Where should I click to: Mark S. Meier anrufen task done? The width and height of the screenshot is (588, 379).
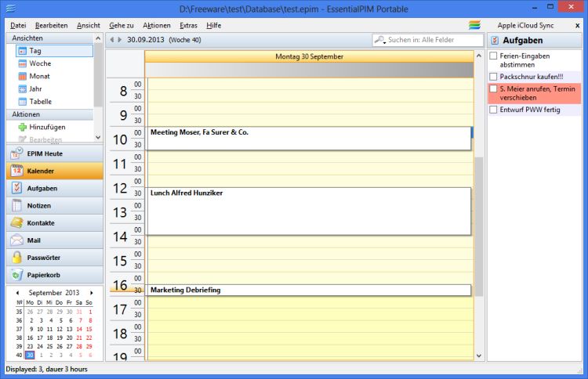tap(492, 89)
